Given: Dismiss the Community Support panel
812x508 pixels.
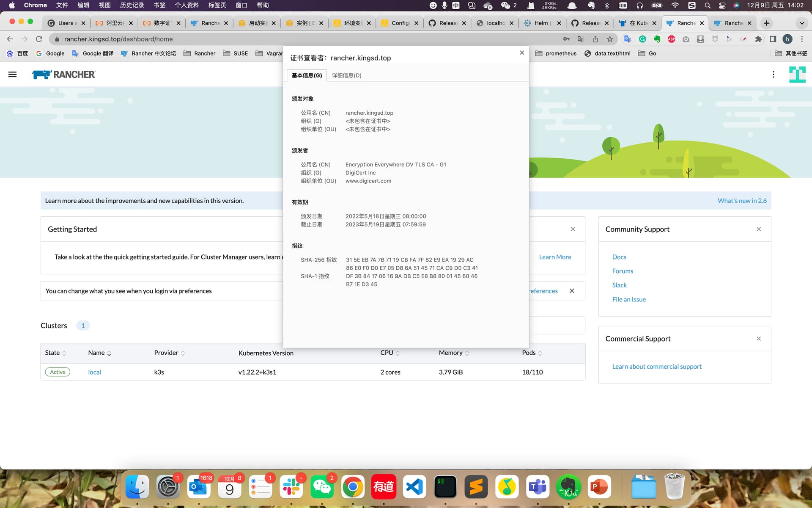Looking at the screenshot, I should coord(759,229).
